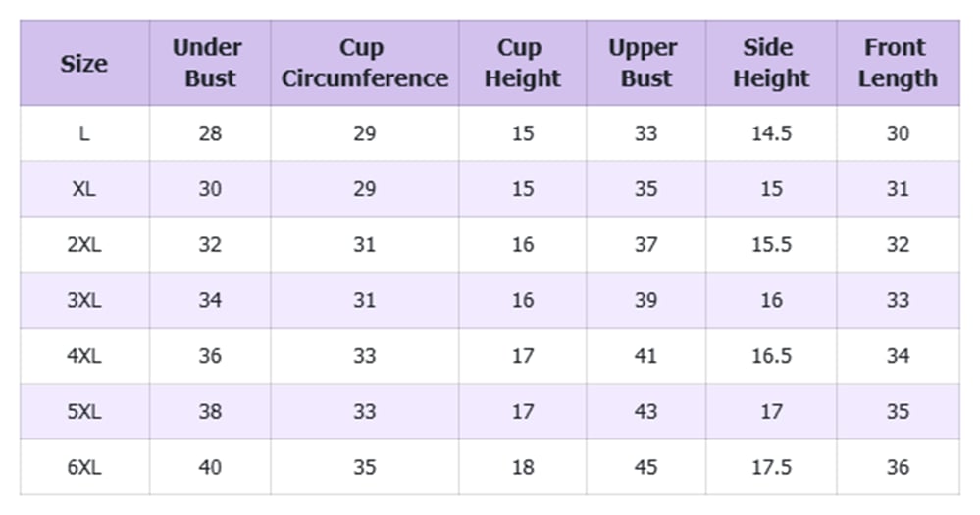Click the Size column header
Screen dimensions: 980x515
84,63
